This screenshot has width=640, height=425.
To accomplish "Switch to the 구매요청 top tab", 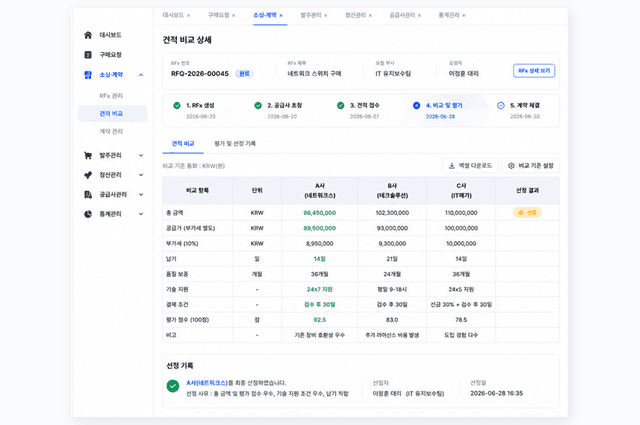I will point(218,15).
